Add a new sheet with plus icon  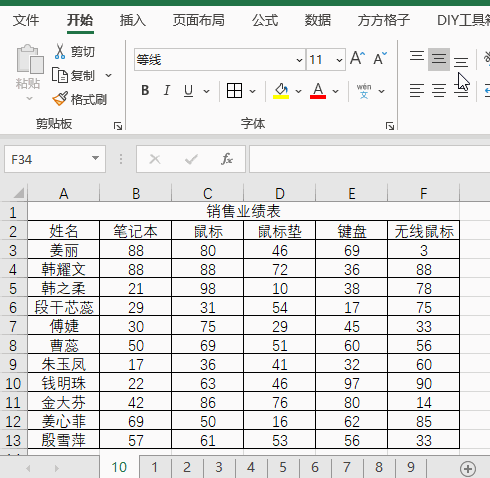point(468,469)
